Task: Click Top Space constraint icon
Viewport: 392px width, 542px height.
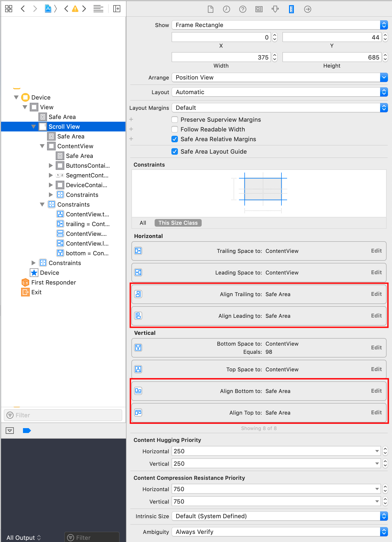Action: coord(138,369)
